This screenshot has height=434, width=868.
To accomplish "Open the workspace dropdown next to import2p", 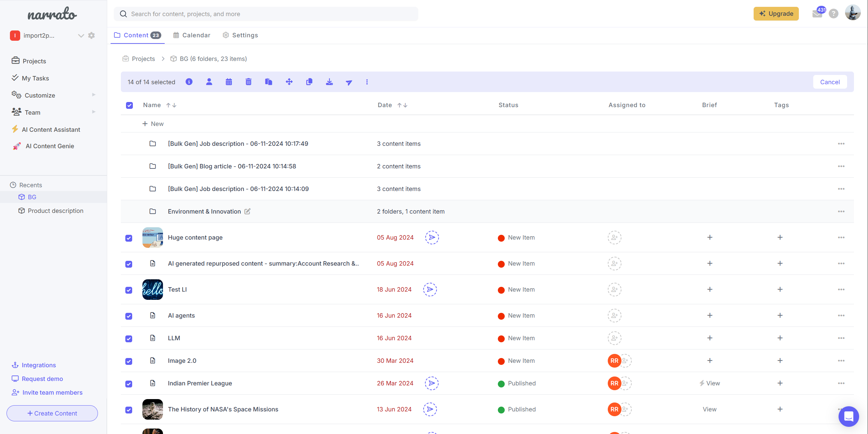I will click(x=81, y=35).
